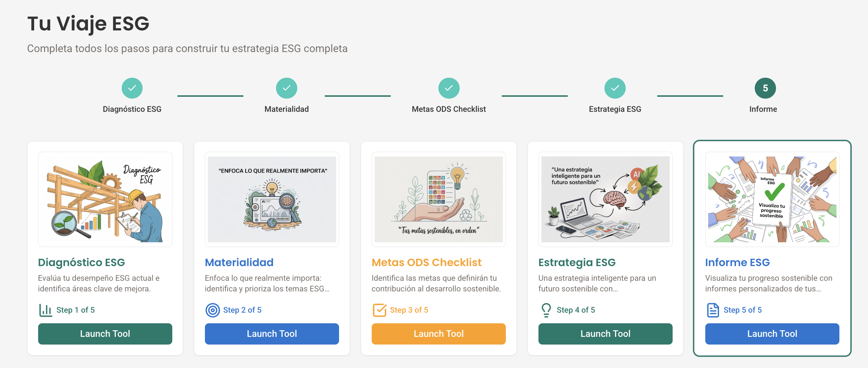Go to step 5 Informe circle
This screenshot has height=368, width=868.
765,88
